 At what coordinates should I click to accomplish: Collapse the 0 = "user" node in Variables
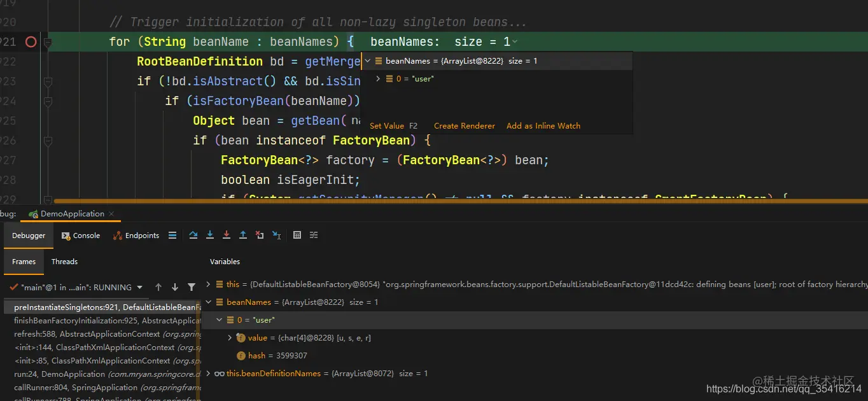click(220, 320)
